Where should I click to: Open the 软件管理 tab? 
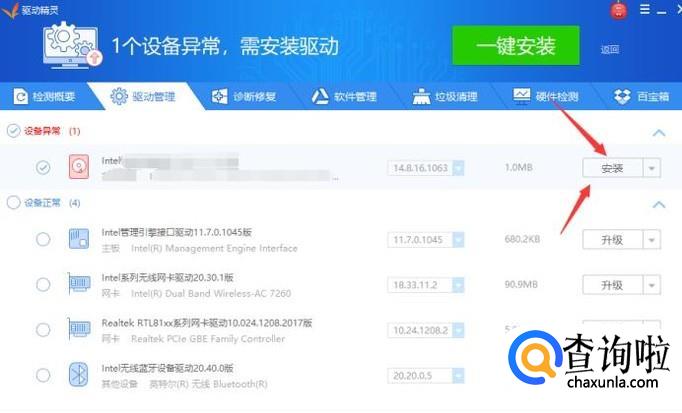point(344,96)
